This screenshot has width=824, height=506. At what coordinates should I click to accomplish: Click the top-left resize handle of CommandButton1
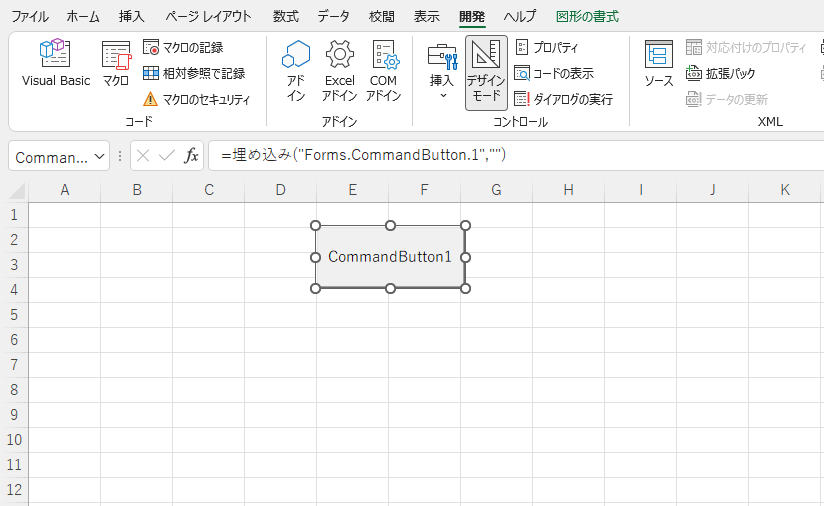pyautogui.click(x=315, y=226)
